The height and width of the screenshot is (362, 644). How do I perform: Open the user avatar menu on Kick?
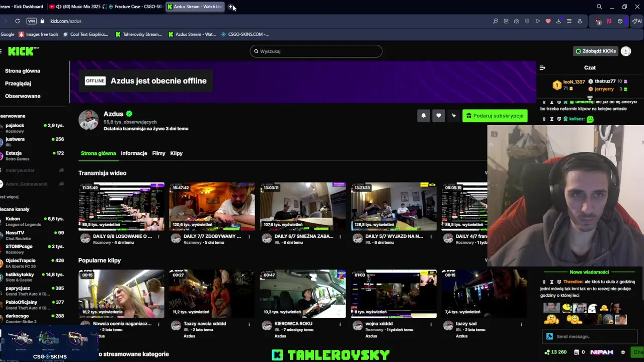coord(626,51)
